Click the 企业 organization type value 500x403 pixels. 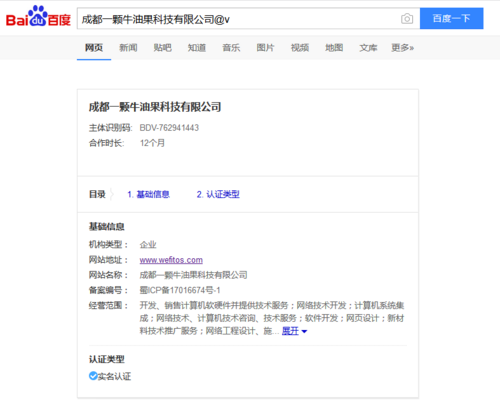point(148,245)
